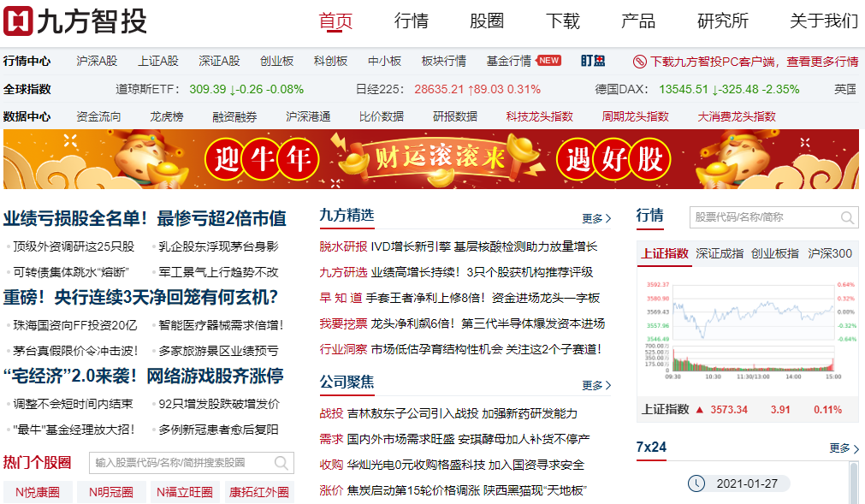Screen dimensions: 865x504
Task: Click the 迎牛年 遇好股 banner
Action: [431, 159]
